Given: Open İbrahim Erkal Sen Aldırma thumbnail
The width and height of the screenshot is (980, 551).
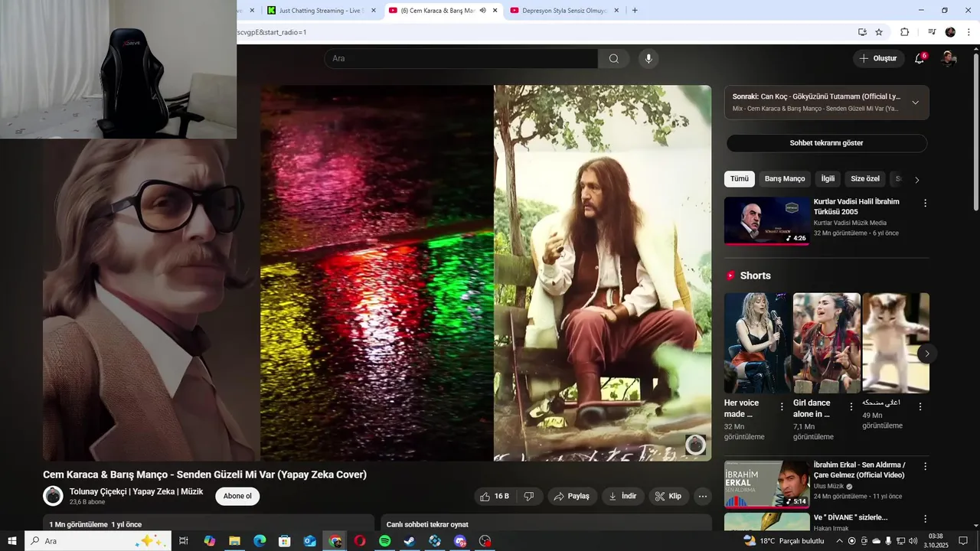Looking at the screenshot, I should click(767, 484).
